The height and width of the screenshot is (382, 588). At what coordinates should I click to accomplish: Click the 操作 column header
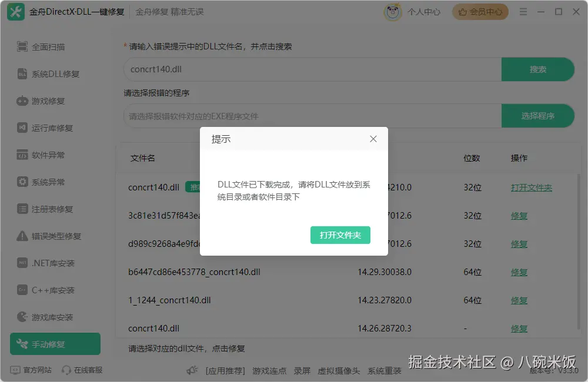coord(519,158)
